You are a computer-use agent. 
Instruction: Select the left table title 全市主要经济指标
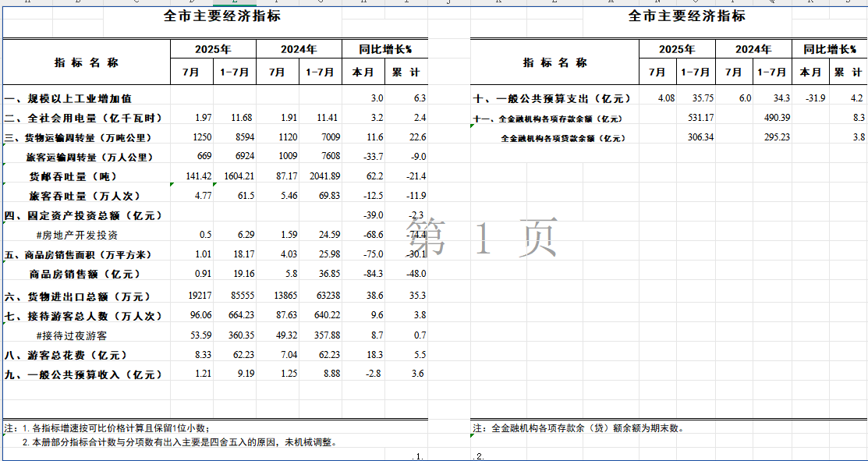(x=222, y=16)
